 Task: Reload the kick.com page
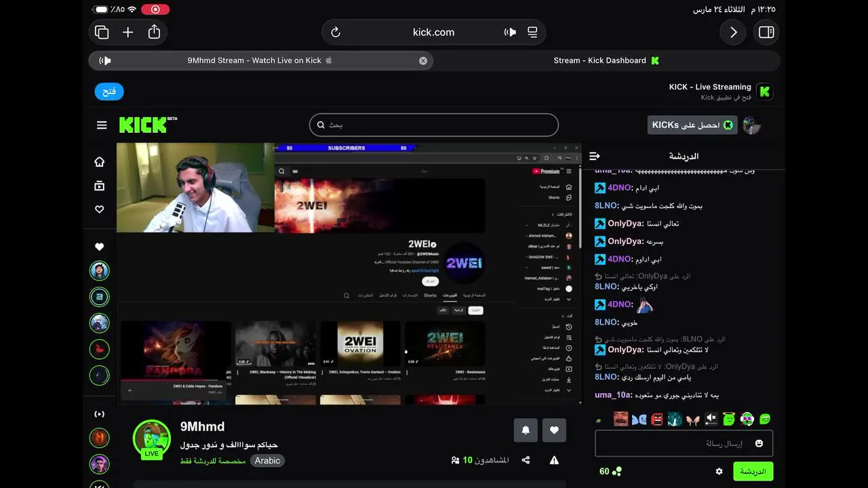[335, 32]
